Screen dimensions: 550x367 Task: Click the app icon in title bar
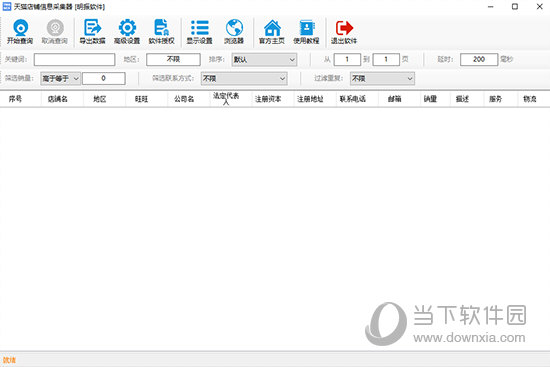[7, 6]
